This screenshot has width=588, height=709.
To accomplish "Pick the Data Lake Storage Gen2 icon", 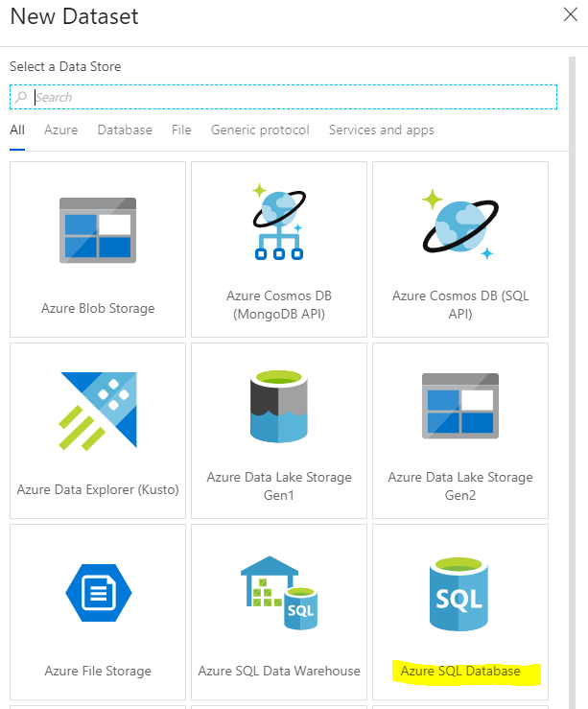I will [460, 406].
